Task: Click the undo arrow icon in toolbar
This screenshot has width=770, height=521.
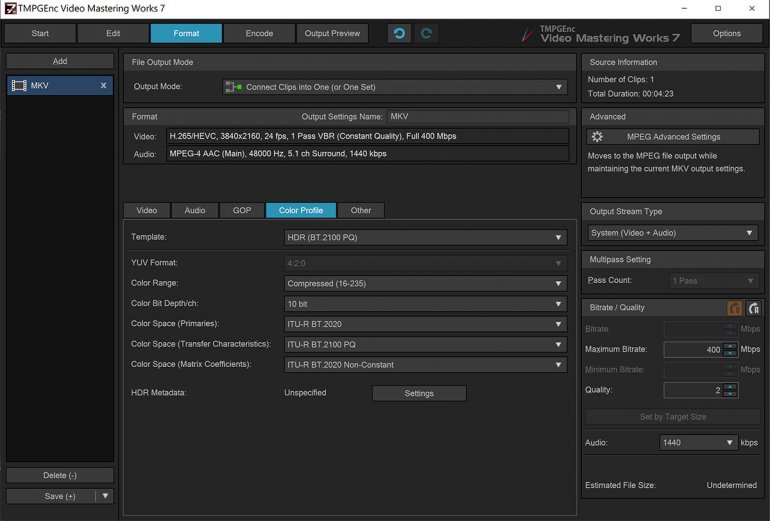Action: click(x=399, y=33)
